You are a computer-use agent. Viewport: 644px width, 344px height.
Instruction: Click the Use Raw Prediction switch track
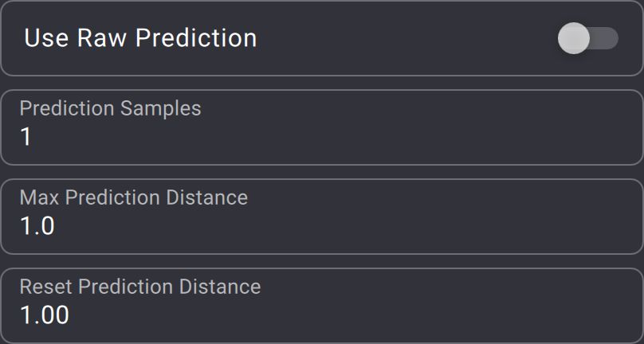(x=607, y=38)
